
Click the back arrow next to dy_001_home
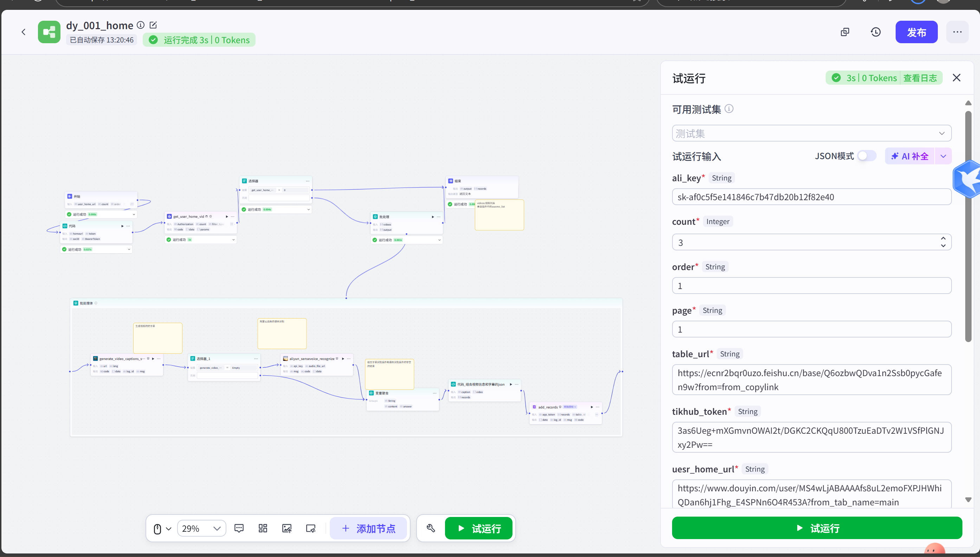point(24,32)
